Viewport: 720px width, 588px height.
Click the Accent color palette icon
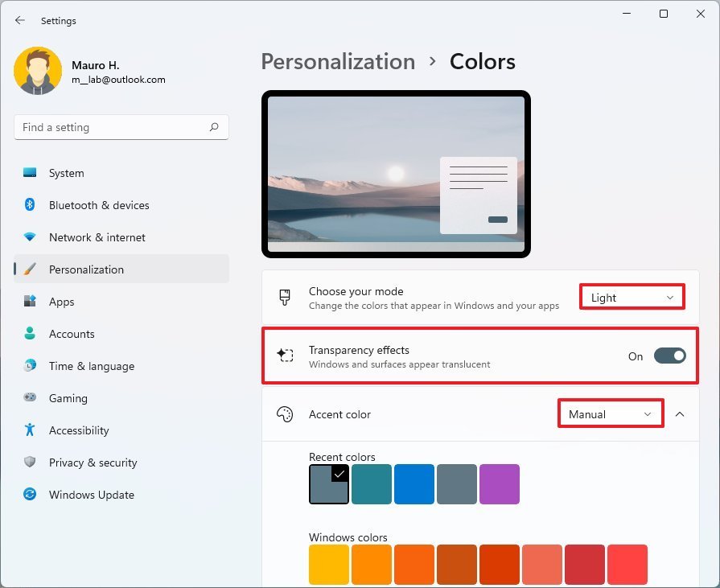click(285, 414)
